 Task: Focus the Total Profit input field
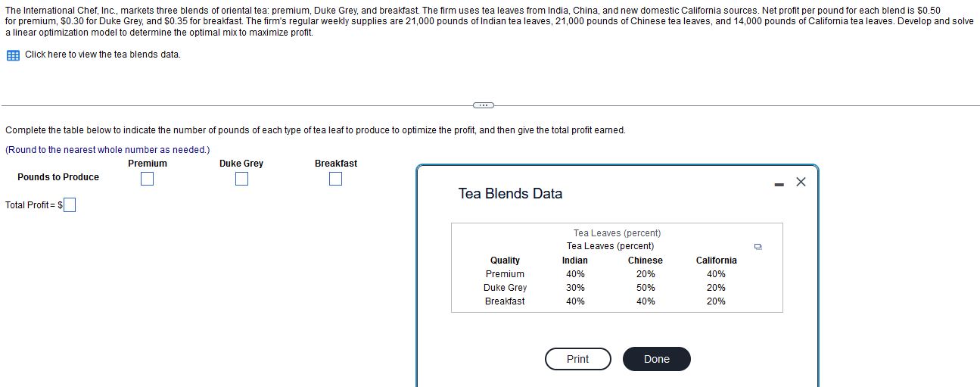pos(69,205)
